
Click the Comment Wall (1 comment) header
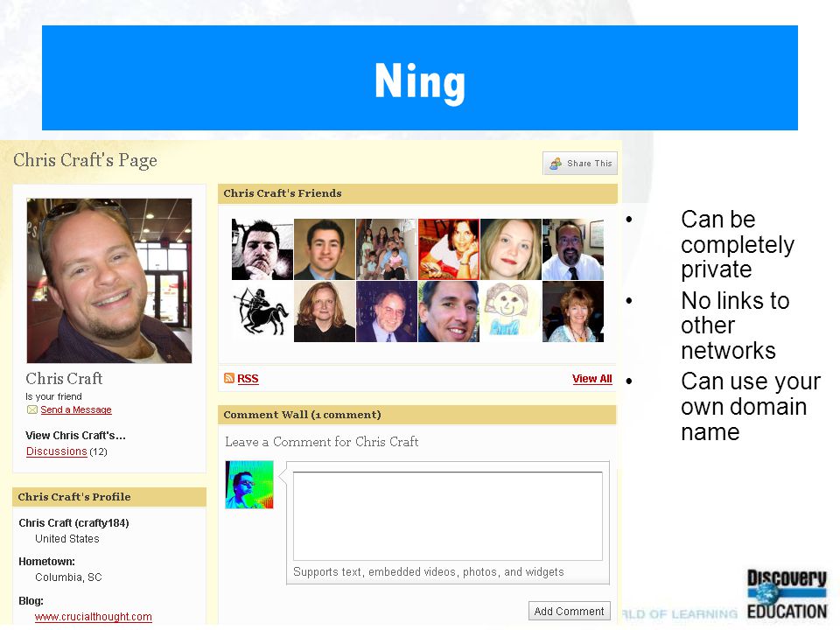click(x=416, y=415)
